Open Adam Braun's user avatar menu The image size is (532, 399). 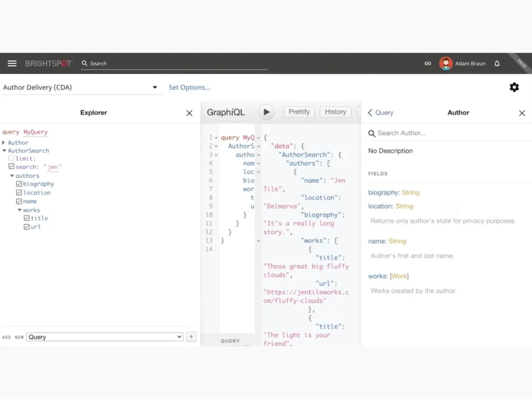(446, 63)
